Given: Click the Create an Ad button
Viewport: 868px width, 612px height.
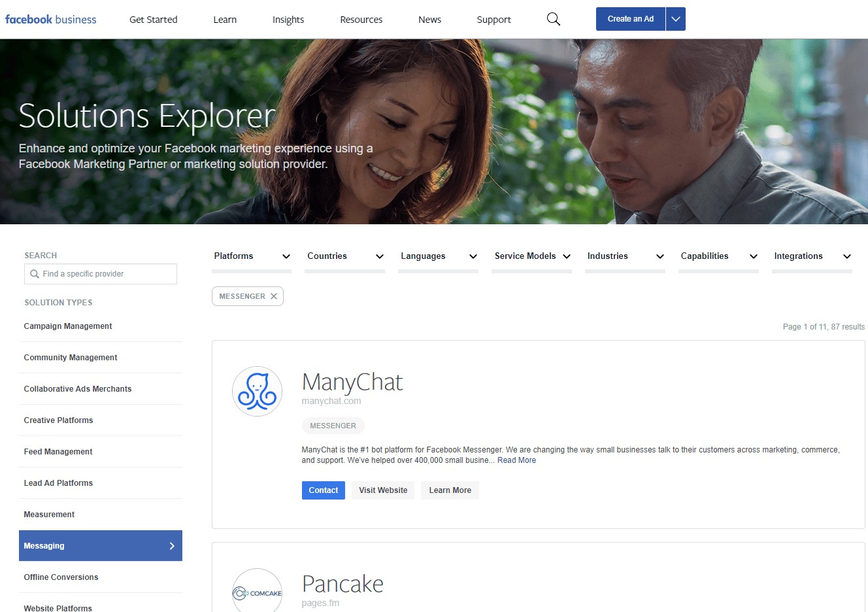Looking at the screenshot, I should (x=631, y=19).
